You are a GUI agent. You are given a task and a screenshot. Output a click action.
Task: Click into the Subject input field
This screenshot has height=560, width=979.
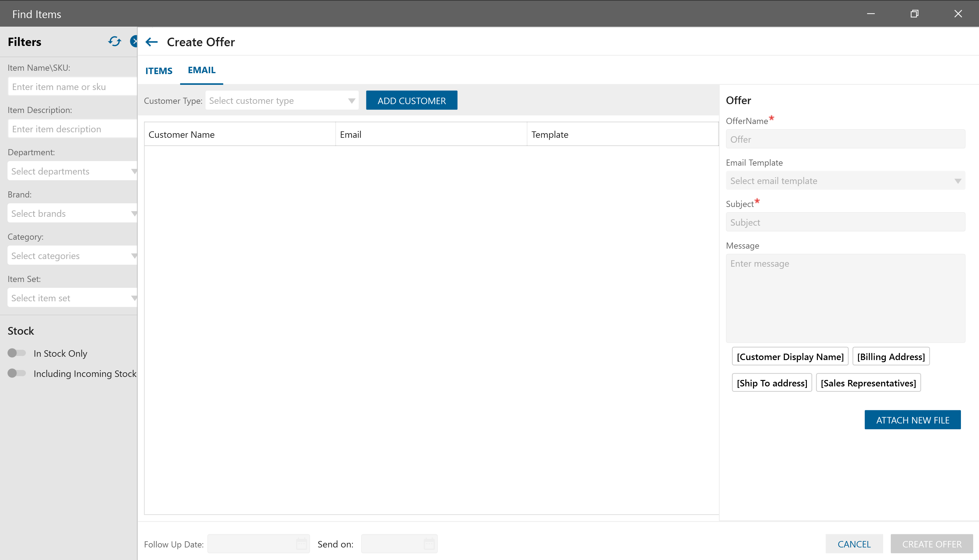(845, 222)
